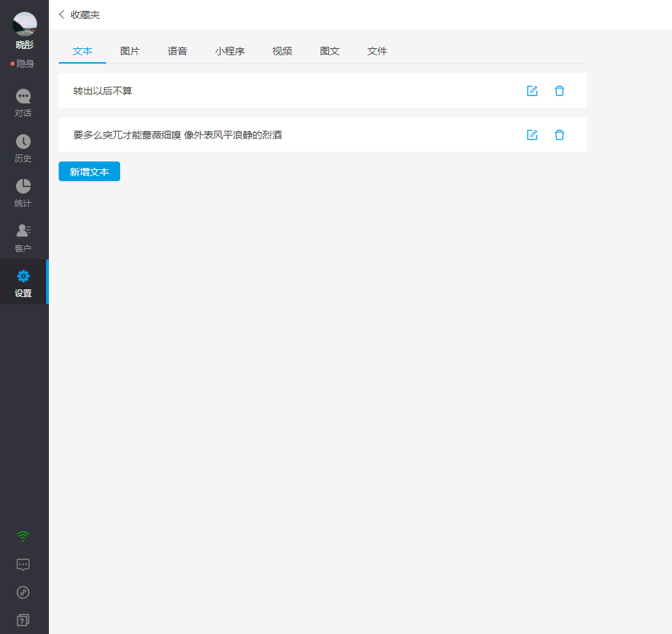Screen dimensions: 672x634
Task: Switch to the 图片 tab
Action: click(x=130, y=52)
